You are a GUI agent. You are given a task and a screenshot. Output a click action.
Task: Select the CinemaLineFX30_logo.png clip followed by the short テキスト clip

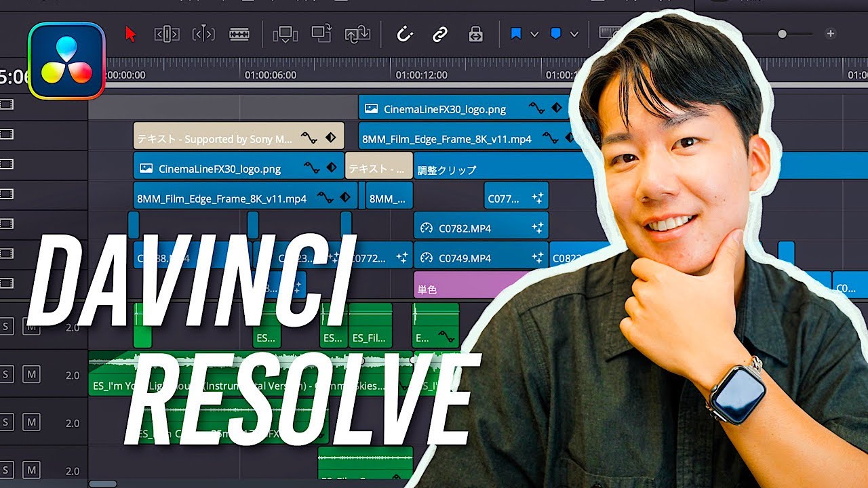[239, 166]
